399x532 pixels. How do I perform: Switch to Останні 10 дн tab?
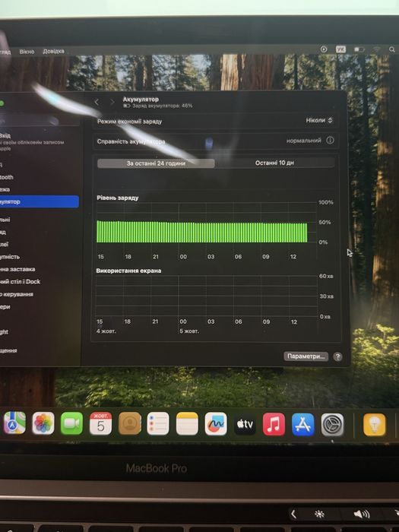pyautogui.click(x=274, y=163)
